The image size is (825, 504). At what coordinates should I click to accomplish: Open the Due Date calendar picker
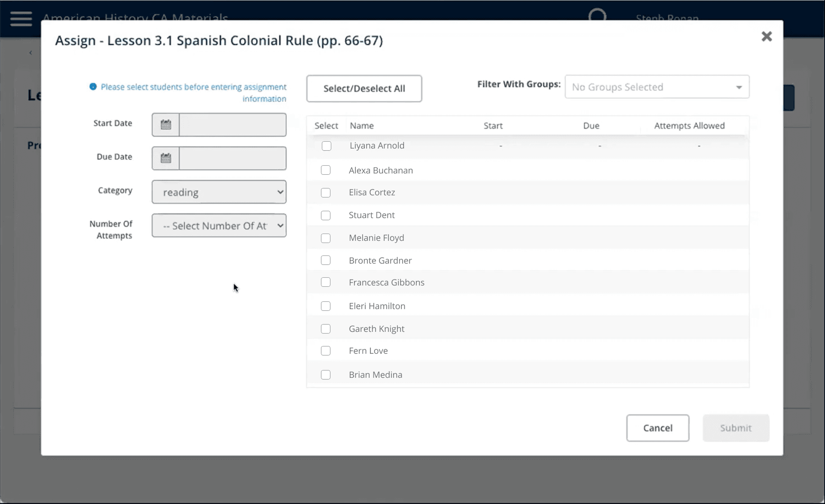click(x=165, y=158)
